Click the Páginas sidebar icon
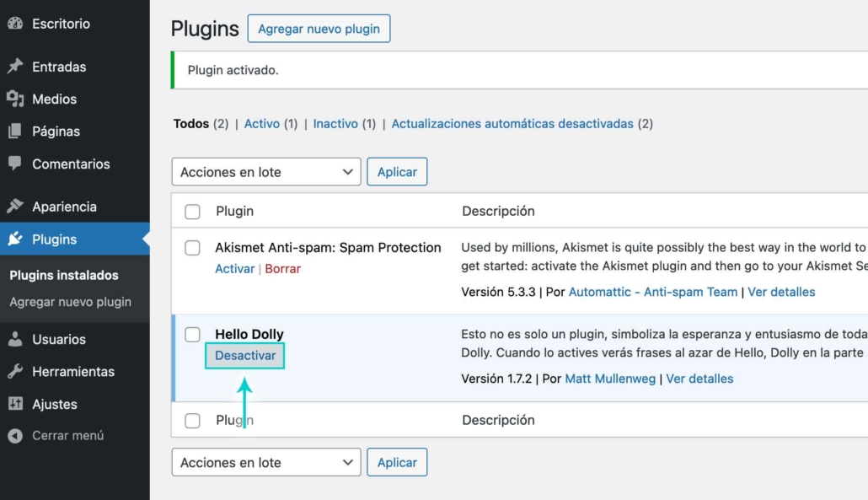 (14, 132)
